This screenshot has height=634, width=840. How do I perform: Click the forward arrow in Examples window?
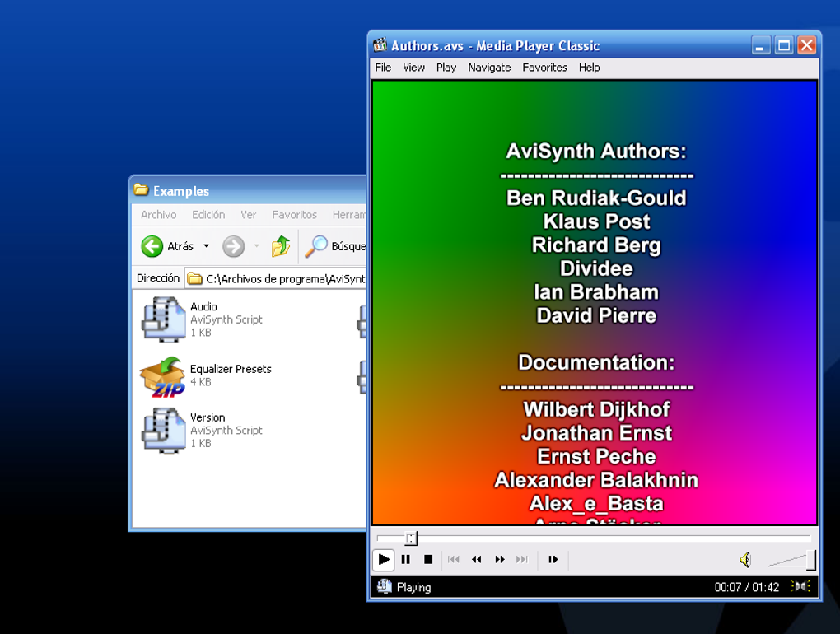coord(234,246)
